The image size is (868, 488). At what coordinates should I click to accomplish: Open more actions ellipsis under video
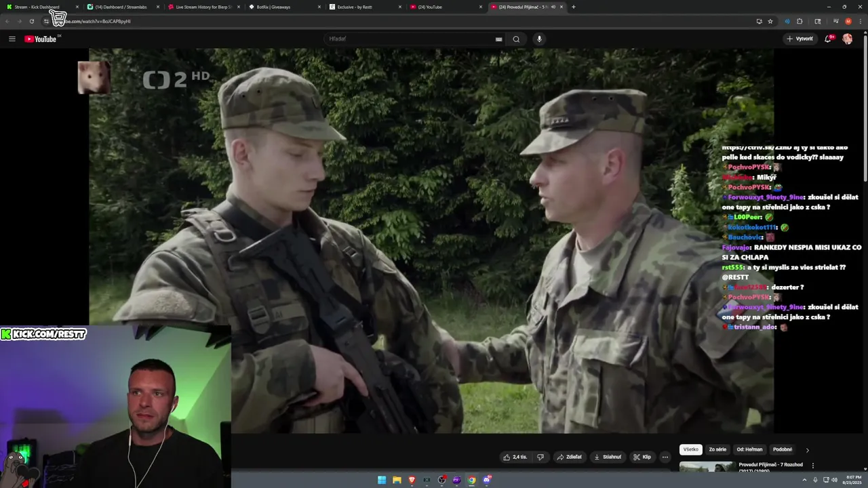pyautogui.click(x=665, y=457)
